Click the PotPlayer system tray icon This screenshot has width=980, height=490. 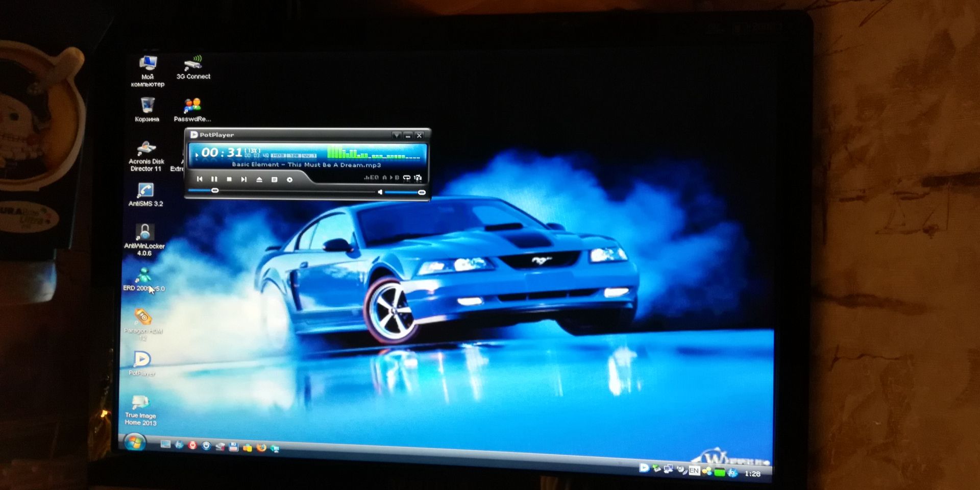pyautogui.click(x=644, y=468)
